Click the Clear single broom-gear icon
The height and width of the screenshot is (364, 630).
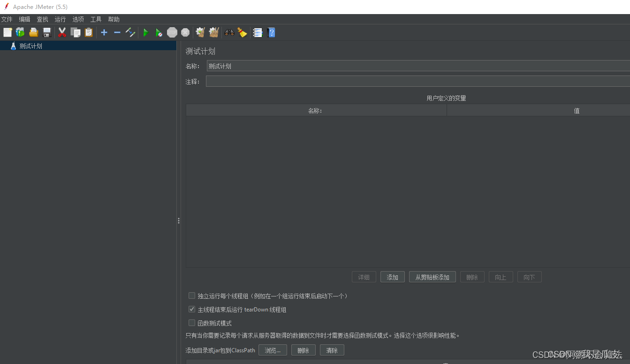200,32
